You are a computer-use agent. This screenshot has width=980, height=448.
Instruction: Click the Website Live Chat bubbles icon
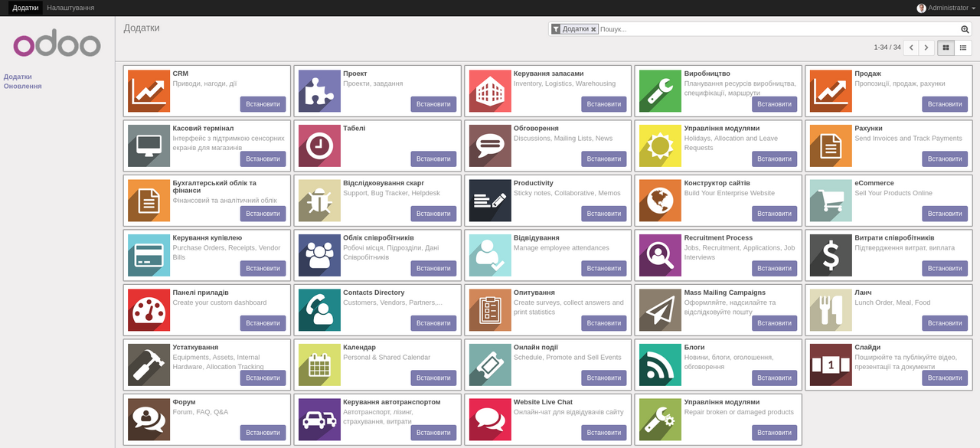(x=490, y=420)
